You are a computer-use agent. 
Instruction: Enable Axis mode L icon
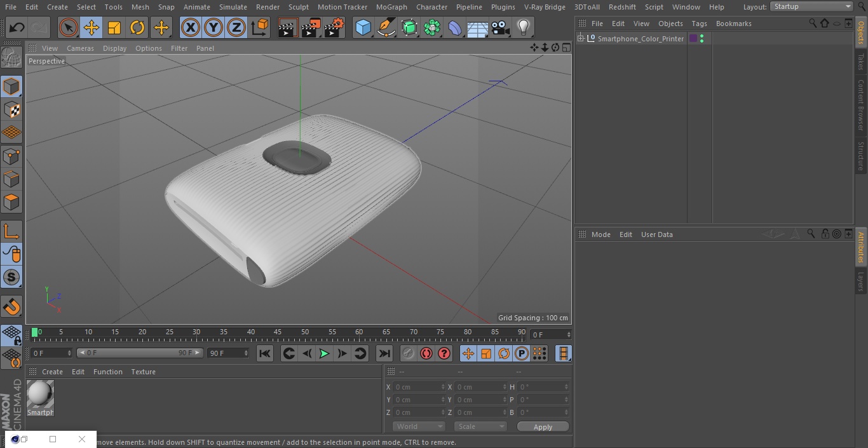point(11,231)
